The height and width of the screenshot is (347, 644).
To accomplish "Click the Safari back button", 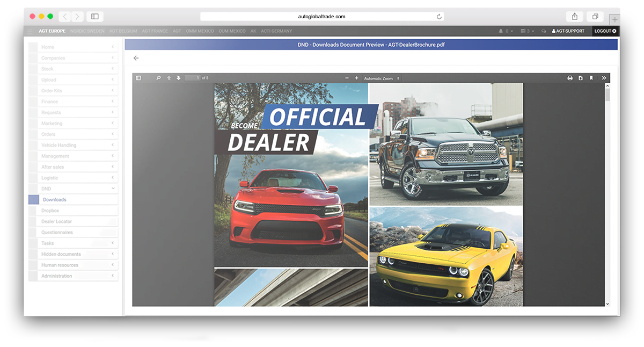I will pos(64,17).
